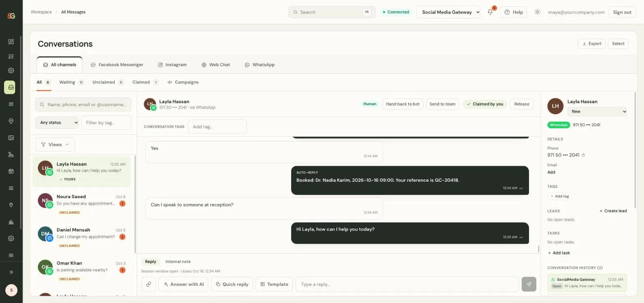Screen dimensions: 644x303
Task: Open the checklist icon in sidebar
Action: pos(11,56)
